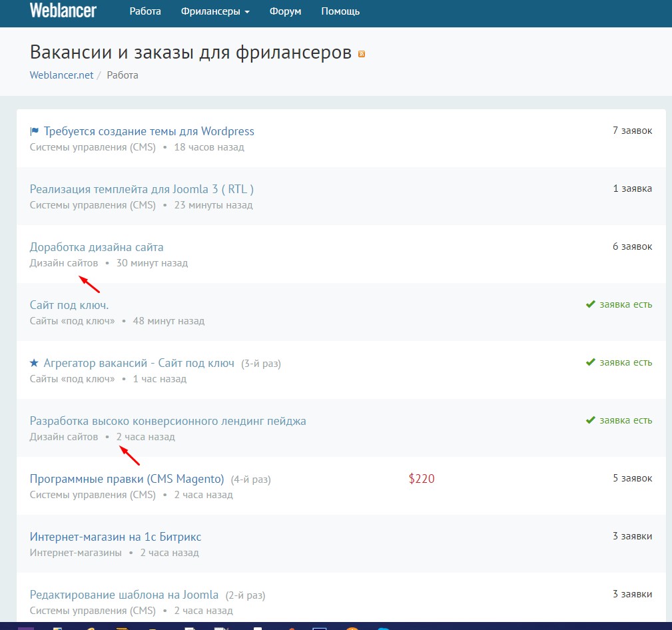This screenshot has width=672, height=630.
Task: Open job Сайт под ключ.
Action: pyautogui.click(x=69, y=305)
